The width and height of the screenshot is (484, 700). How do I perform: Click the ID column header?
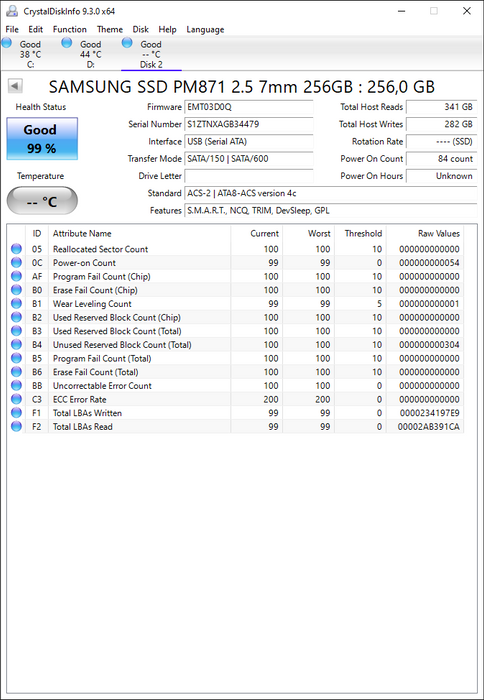point(37,233)
